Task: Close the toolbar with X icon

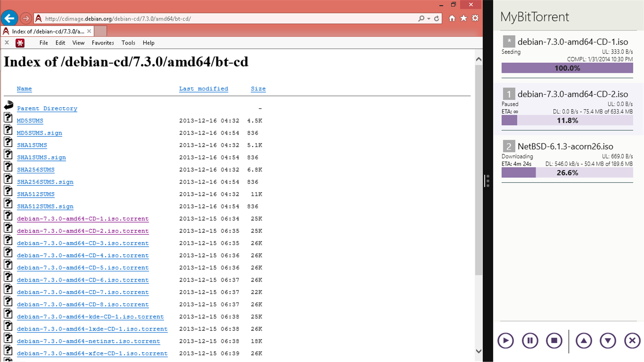Action: tap(7, 43)
